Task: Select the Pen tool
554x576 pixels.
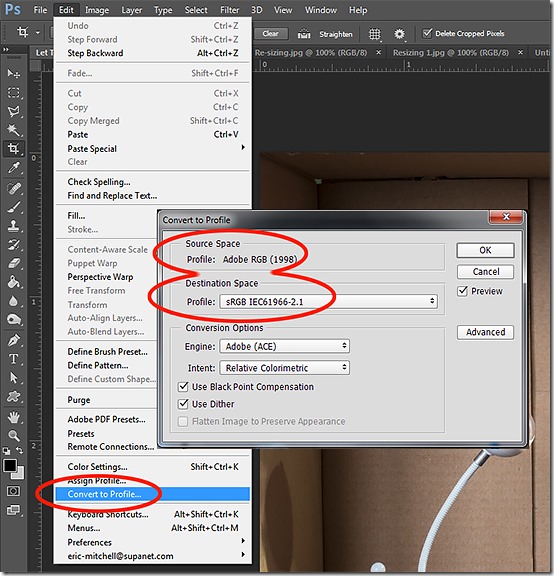Action: point(14,341)
